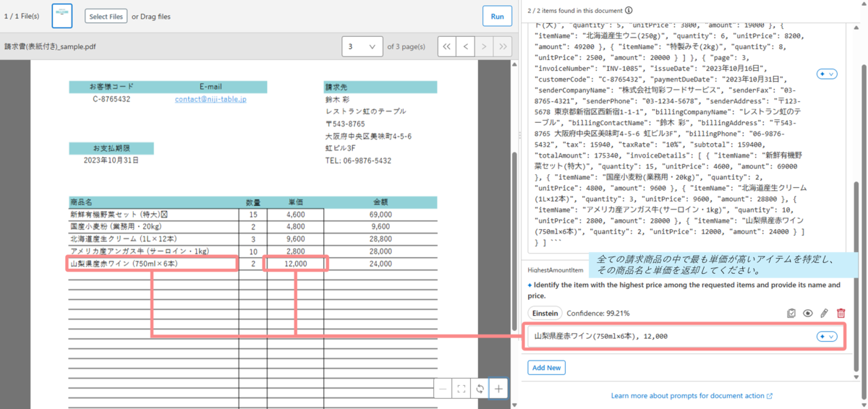Click the info icon beside items found
The height and width of the screenshot is (409, 868).
(629, 10)
